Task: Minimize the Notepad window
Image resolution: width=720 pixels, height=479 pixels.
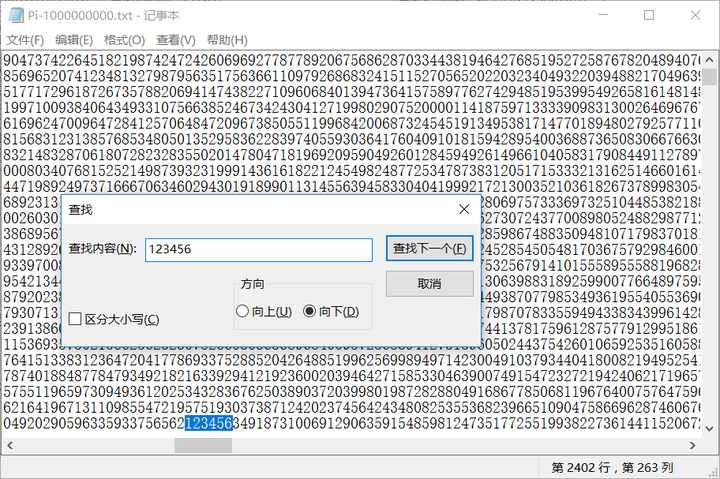Action: [x=602, y=16]
